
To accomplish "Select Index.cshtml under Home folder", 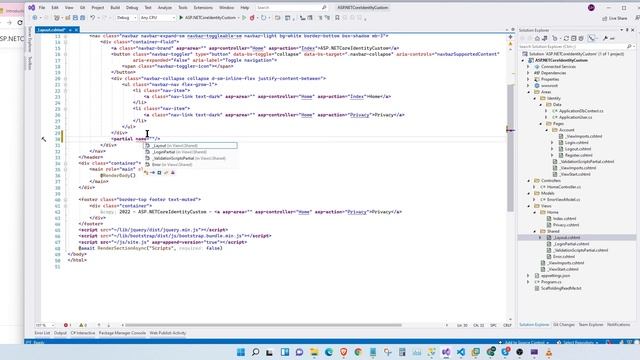I will [564, 218].
